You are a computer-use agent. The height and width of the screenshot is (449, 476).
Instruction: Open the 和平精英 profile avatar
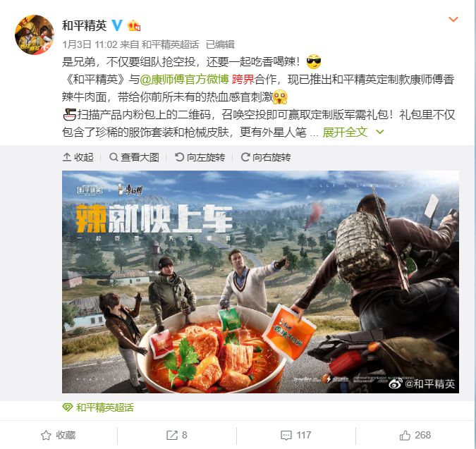pyautogui.click(x=35, y=35)
